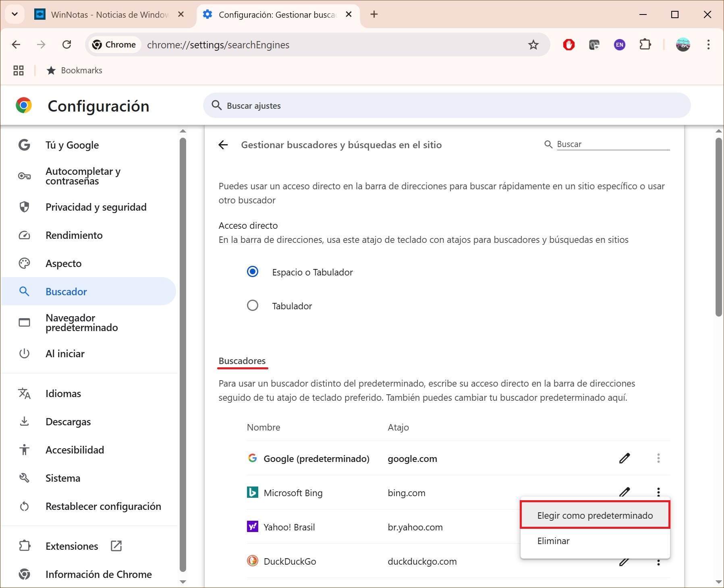Go back from Gestionar buscadores page
724x588 pixels.
tap(223, 145)
